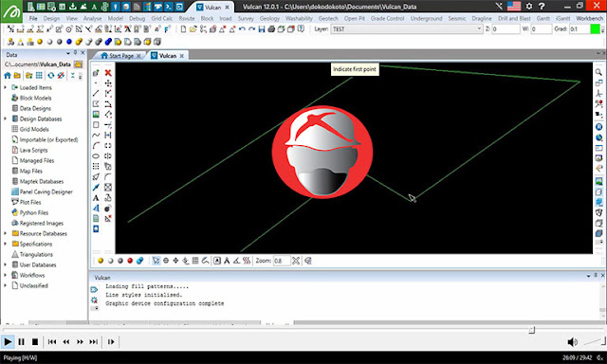This screenshot has height=364, width=607.
Task: Pause the video playback
Action: (x=21, y=342)
